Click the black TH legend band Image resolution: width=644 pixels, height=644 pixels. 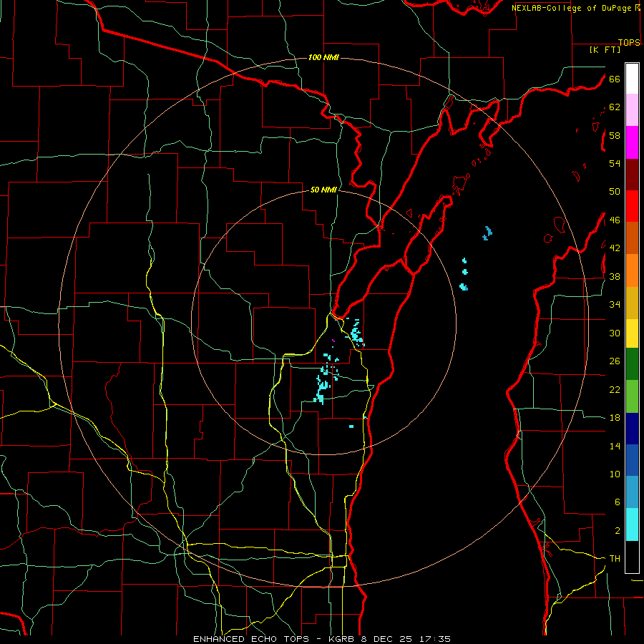coord(632,557)
